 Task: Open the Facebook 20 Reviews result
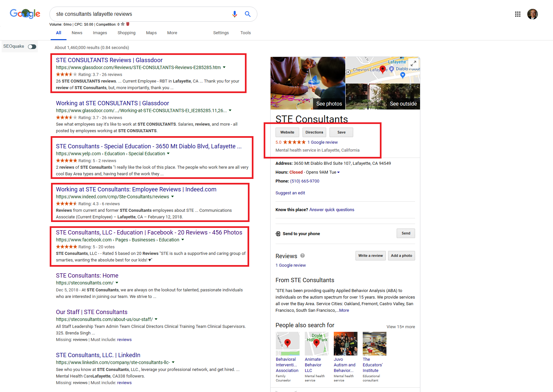(x=149, y=233)
